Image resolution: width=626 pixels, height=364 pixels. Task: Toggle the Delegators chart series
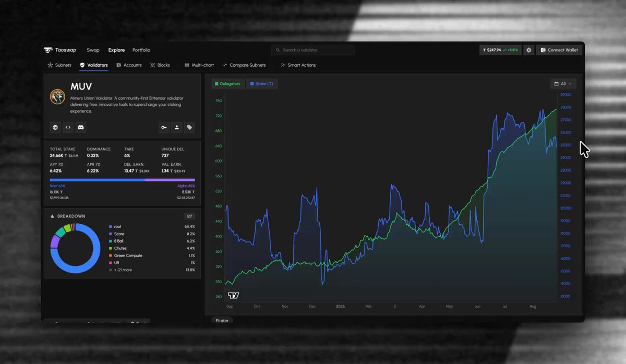pos(227,83)
